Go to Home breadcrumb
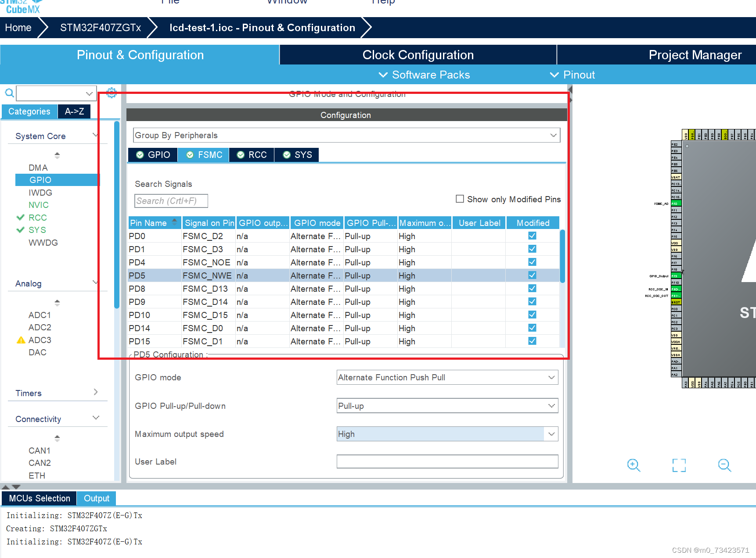The width and height of the screenshot is (756, 558). point(18,28)
